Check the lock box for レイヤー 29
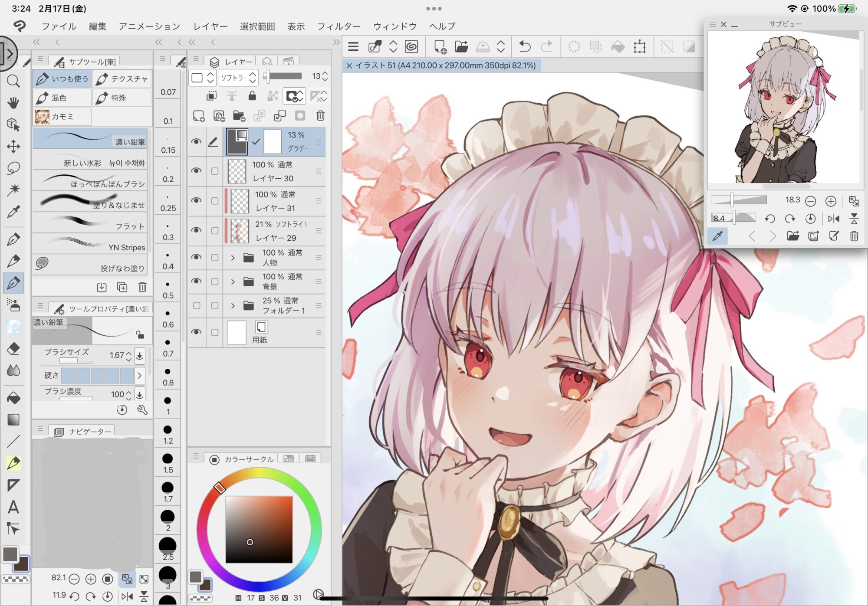 (215, 231)
